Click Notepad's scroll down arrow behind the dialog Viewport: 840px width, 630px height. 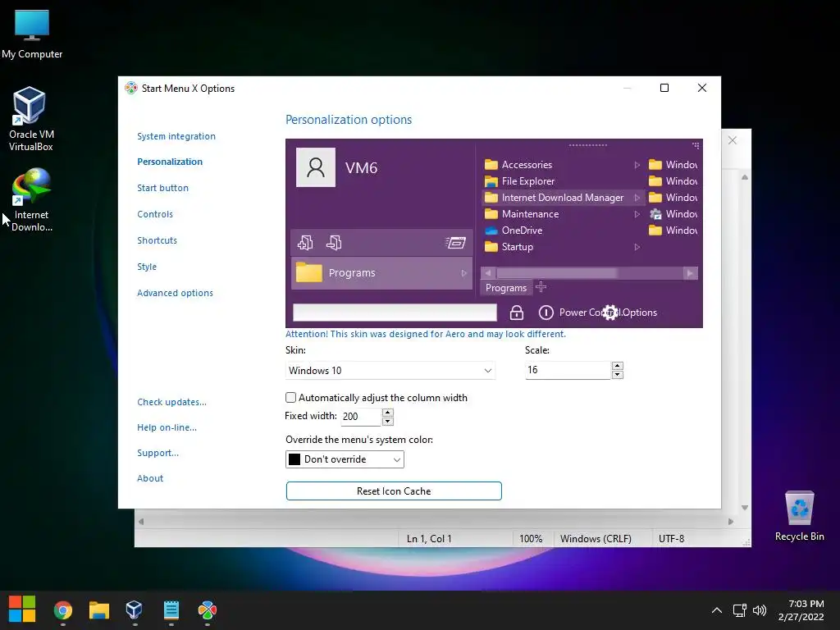click(744, 507)
